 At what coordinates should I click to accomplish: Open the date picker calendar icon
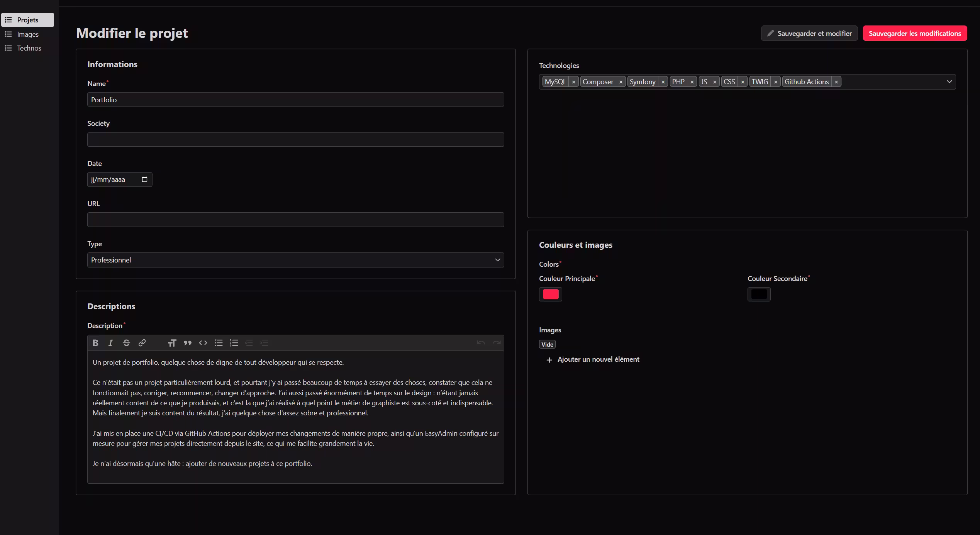pyautogui.click(x=145, y=179)
